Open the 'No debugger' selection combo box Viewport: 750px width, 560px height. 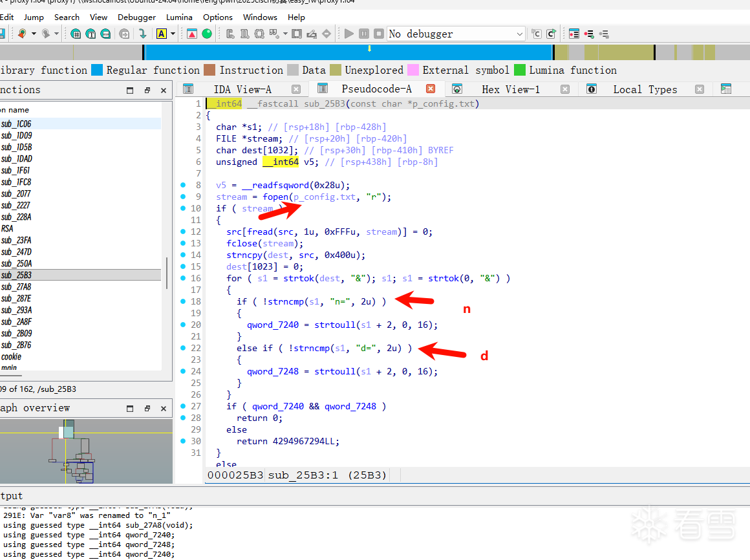click(456, 34)
